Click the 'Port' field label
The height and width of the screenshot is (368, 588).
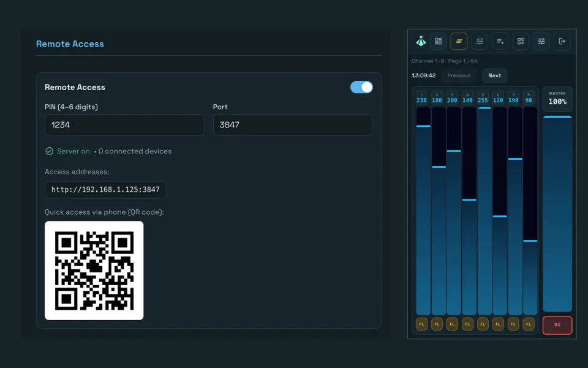[220, 107]
